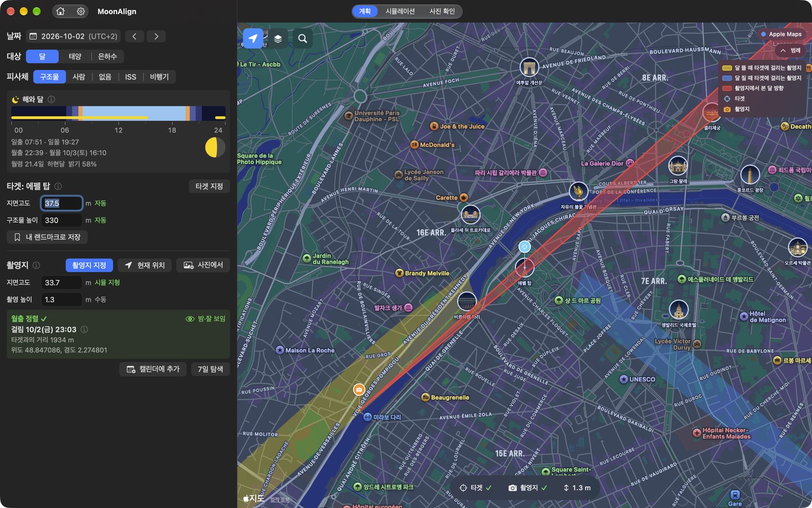812x508 pixels.
Task: Open the settings gear icon
Action: pyautogui.click(x=81, y=11)
